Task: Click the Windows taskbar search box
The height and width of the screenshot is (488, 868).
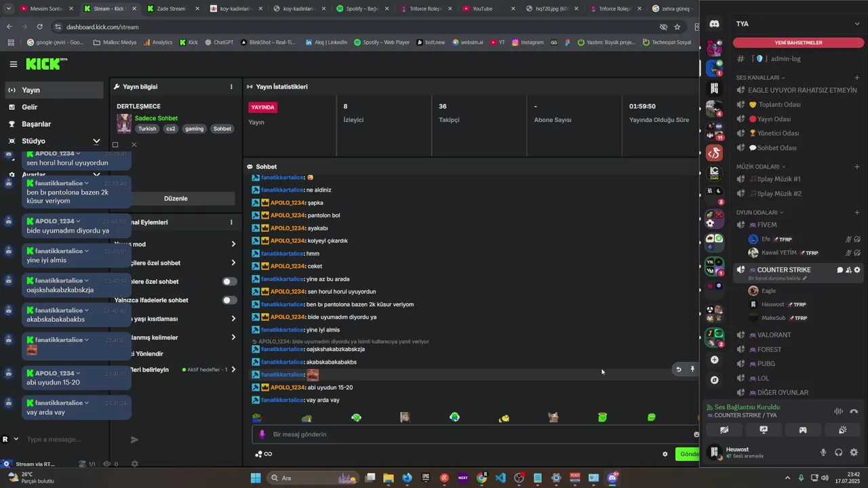Action: click(313, 478)
